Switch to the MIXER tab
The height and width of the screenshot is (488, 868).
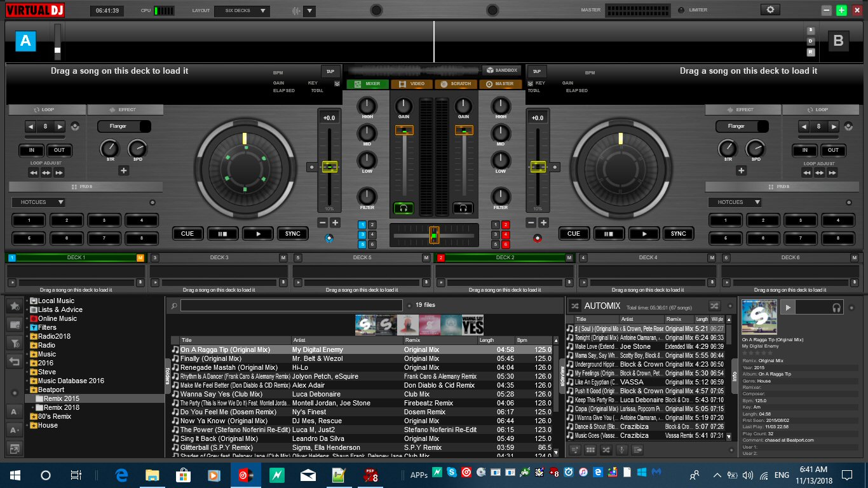pos(368,84)
